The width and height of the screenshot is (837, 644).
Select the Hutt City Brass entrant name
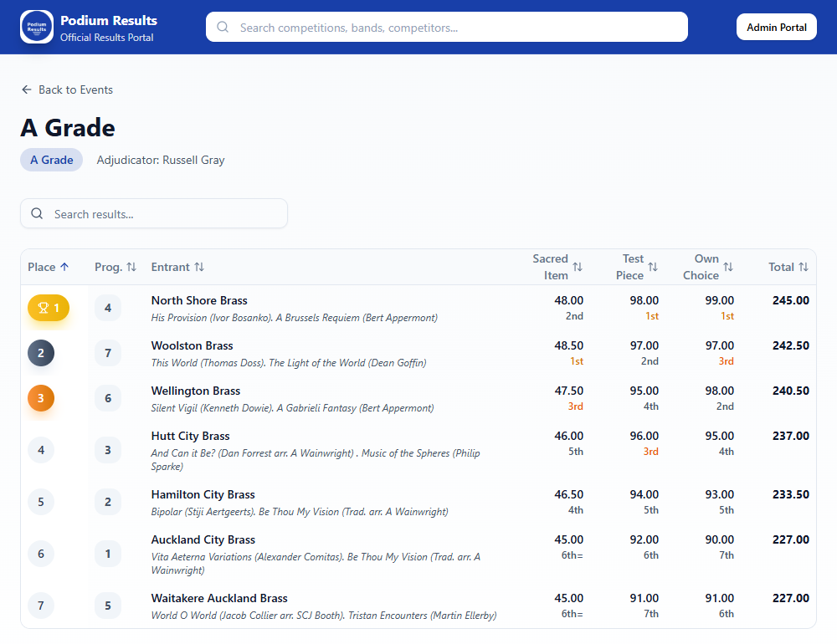[x=190, y=436]
